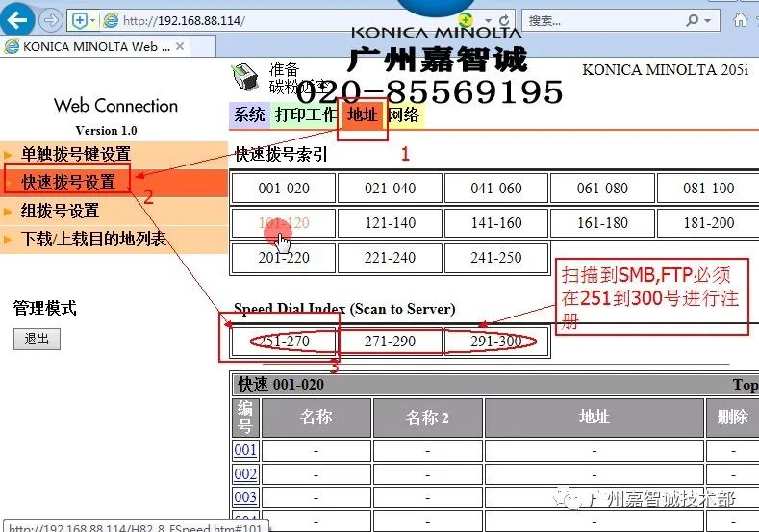Open speed dial range 161-180
The image size is (759, 532).
[x=602, y=222]
